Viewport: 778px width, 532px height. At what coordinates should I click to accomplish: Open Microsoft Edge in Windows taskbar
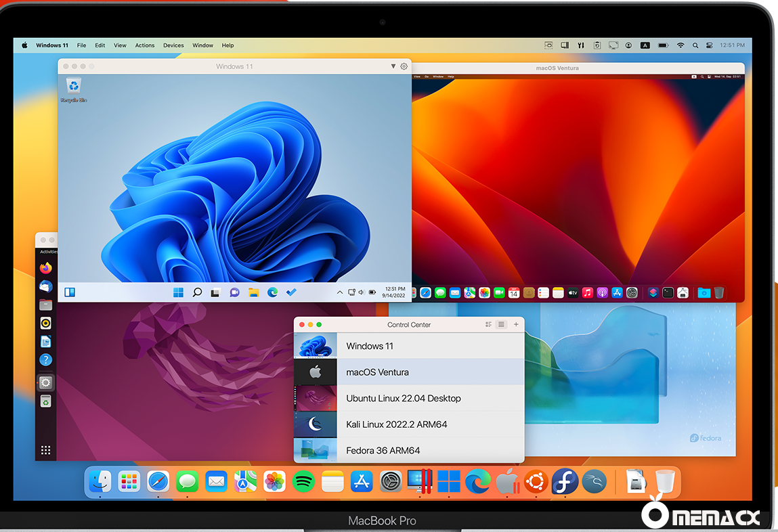(x=272, y=292)
